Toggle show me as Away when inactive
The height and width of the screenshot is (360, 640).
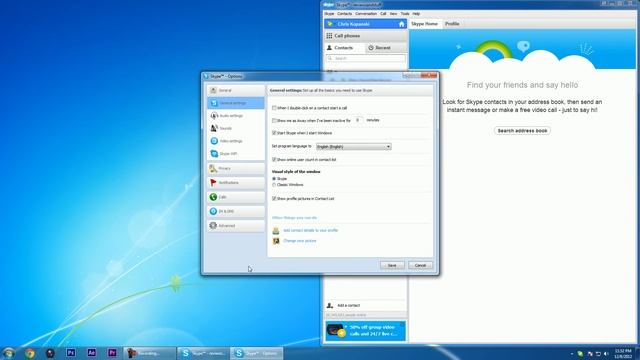pyautogui.click(x=274, y=121)
